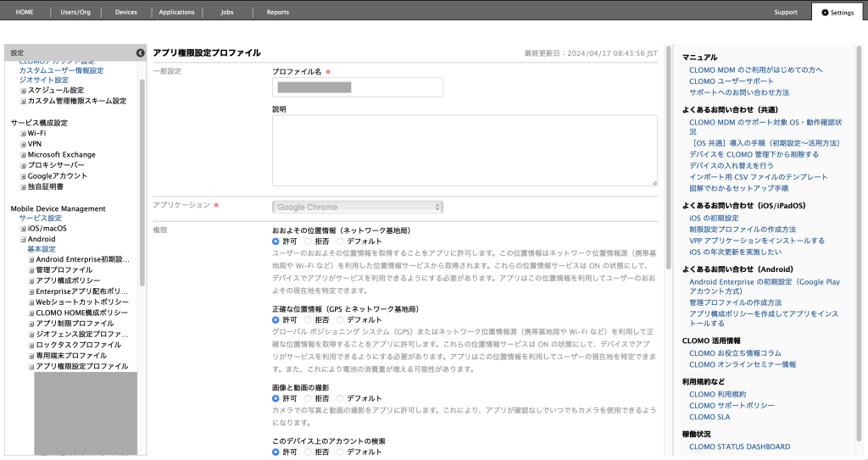The image size is (868, 460).
Task: Collapse the Android node minus icon
Action: (x=24, y=240)
